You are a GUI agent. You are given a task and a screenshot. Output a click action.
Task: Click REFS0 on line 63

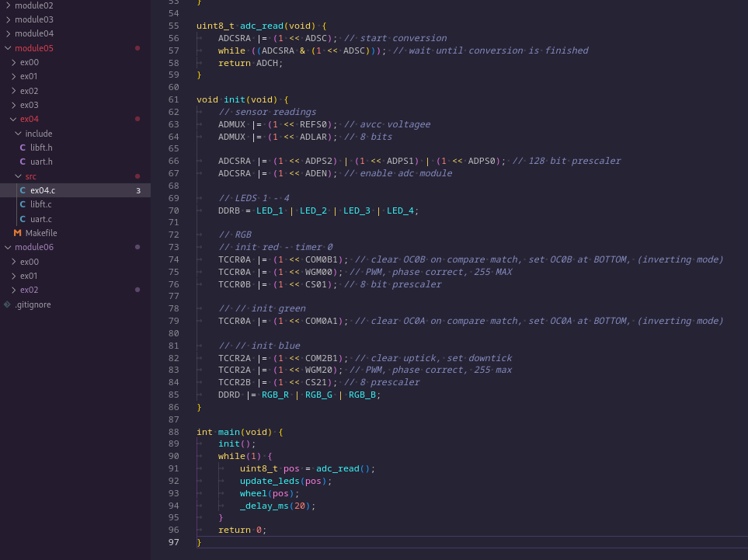(313, 124)
